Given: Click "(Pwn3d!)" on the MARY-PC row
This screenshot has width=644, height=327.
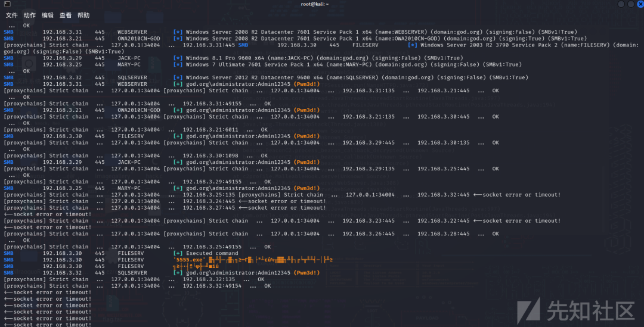Looking at the screenshot, I should click(x=307, y=188).
